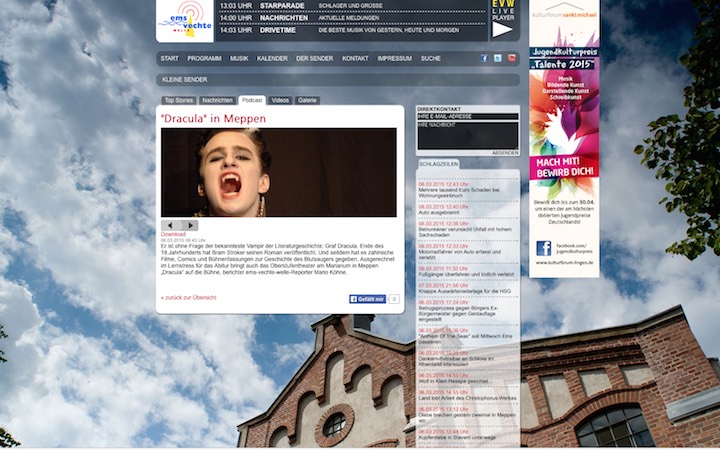Open the Twitter icon in navigation bar

click(x=498, y=58)
